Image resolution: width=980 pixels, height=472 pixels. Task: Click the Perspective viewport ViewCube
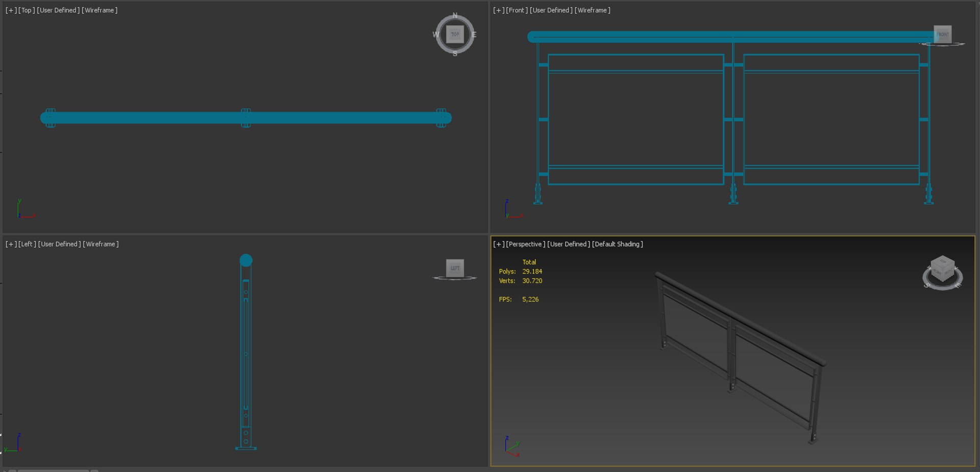click(x=942, y=272)
